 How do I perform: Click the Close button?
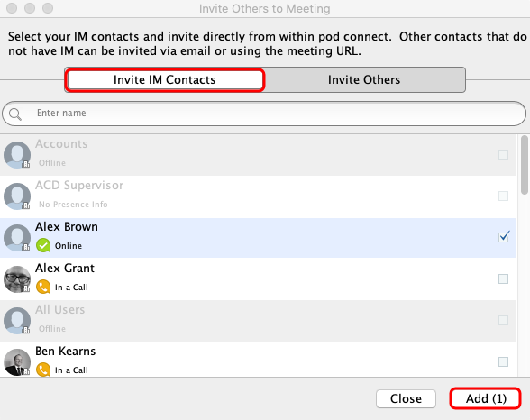tap(406, 398)
